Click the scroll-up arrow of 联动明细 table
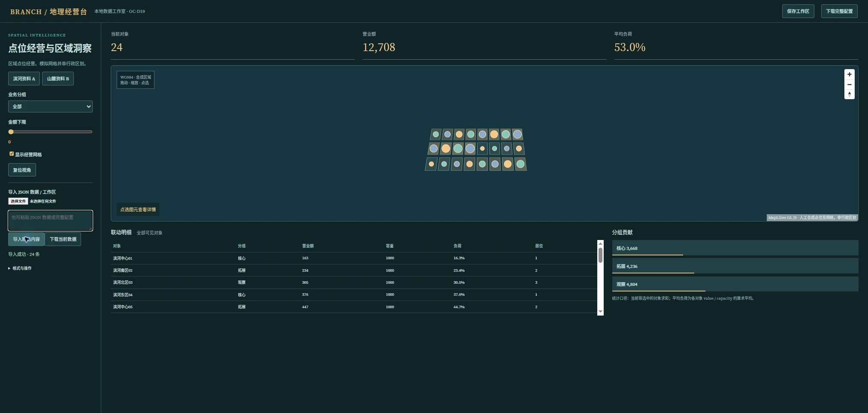The height and width of the screenshot is (413, 868). pyautogui.click(x=600, y=243)
